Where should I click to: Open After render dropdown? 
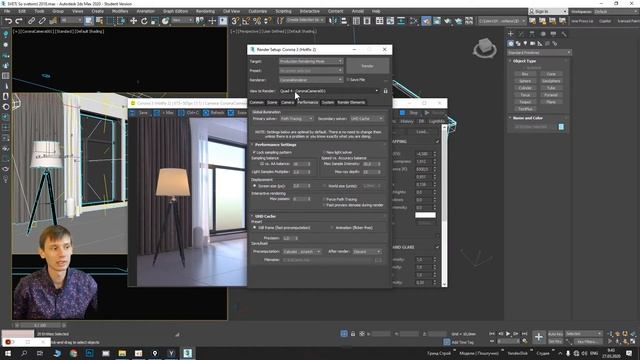(x=367, y=251)
